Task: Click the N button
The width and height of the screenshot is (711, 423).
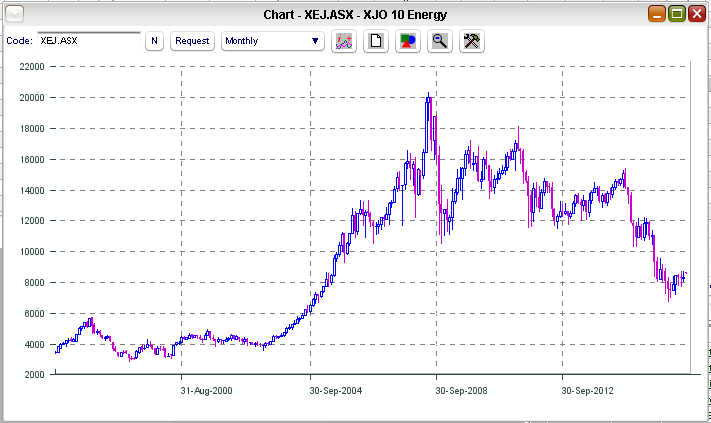Action: tap(154, 41)
